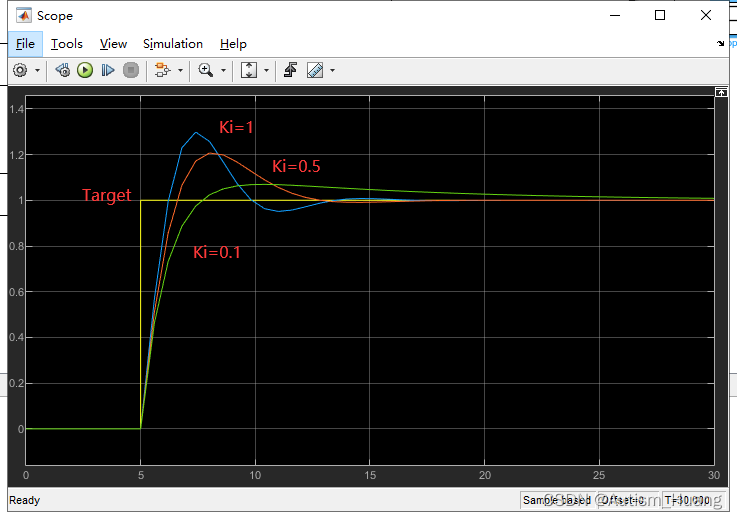This screenshot has width=737, height=519.
Task: Open the Configuration Properties gear icon
Action: [20, 71]
